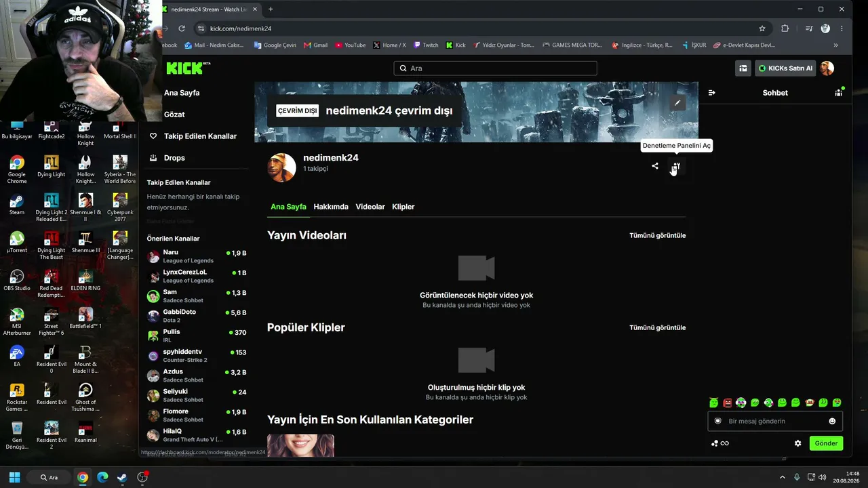The height and width of the screenshot is (488, 868).
Task: Open the chat viewers list icon
Action: tap(838, 93)
